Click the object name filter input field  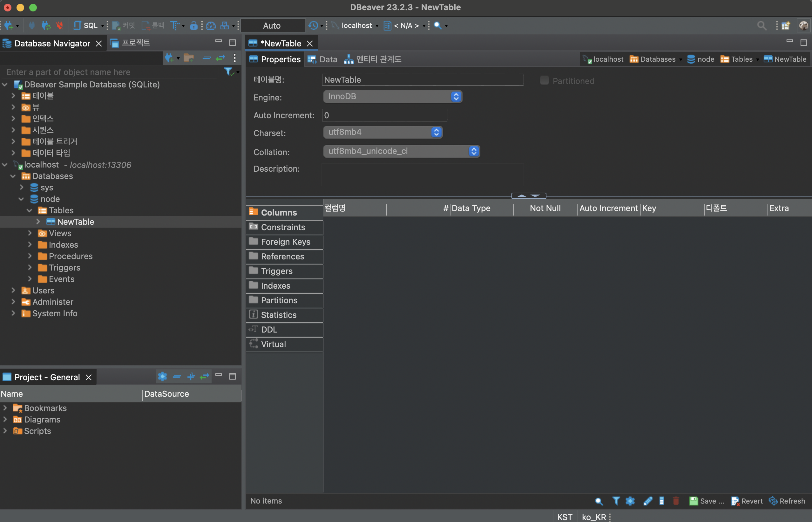pyautogui.click(x=112, y=72)
